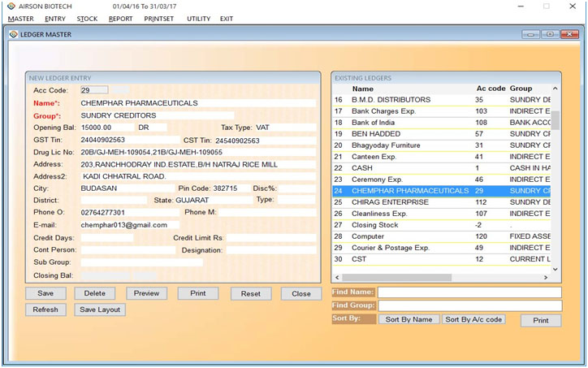The image size is (588, 368).
Task: Click the Find Name search field
Action: pyautogui.click(x=469, y=292)
